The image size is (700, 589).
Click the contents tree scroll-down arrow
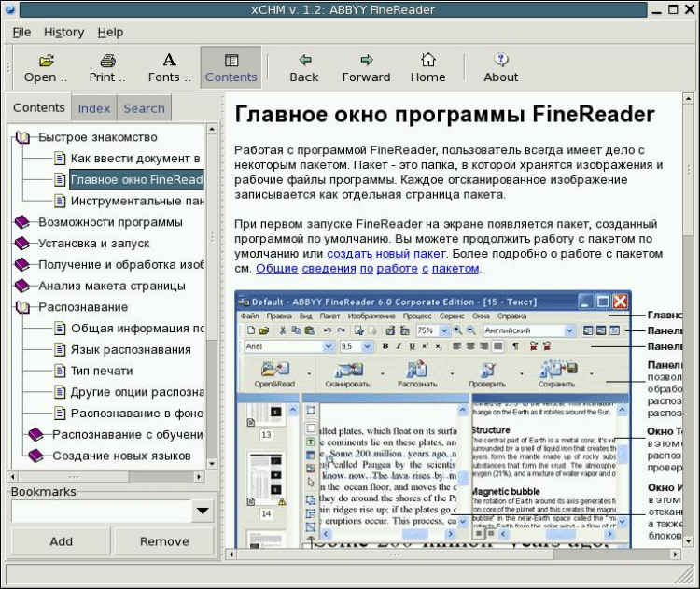pyautogui.click(x=212, y=464)
